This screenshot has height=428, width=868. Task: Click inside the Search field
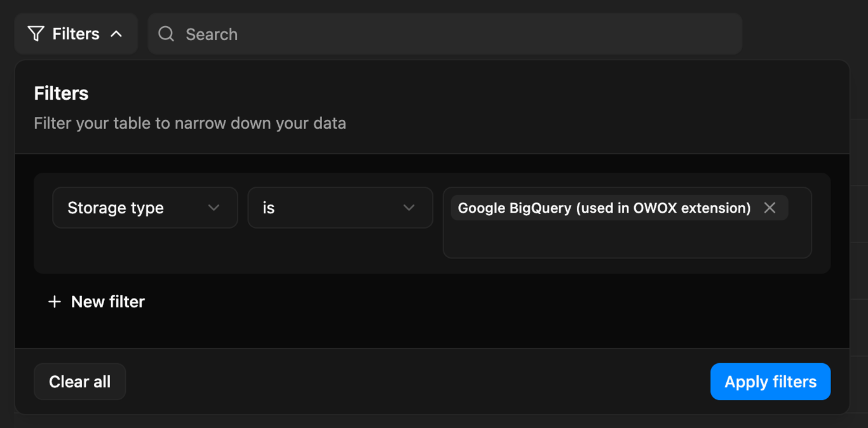tap(381, 34)
